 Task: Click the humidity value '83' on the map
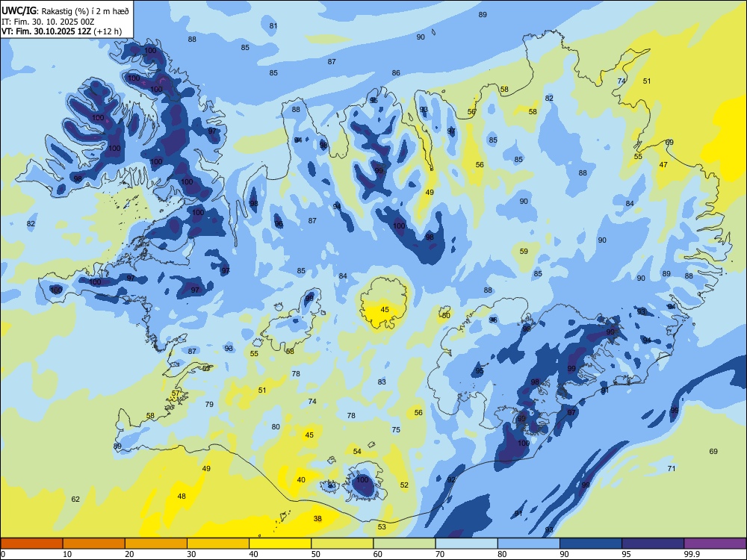[382, 382]
